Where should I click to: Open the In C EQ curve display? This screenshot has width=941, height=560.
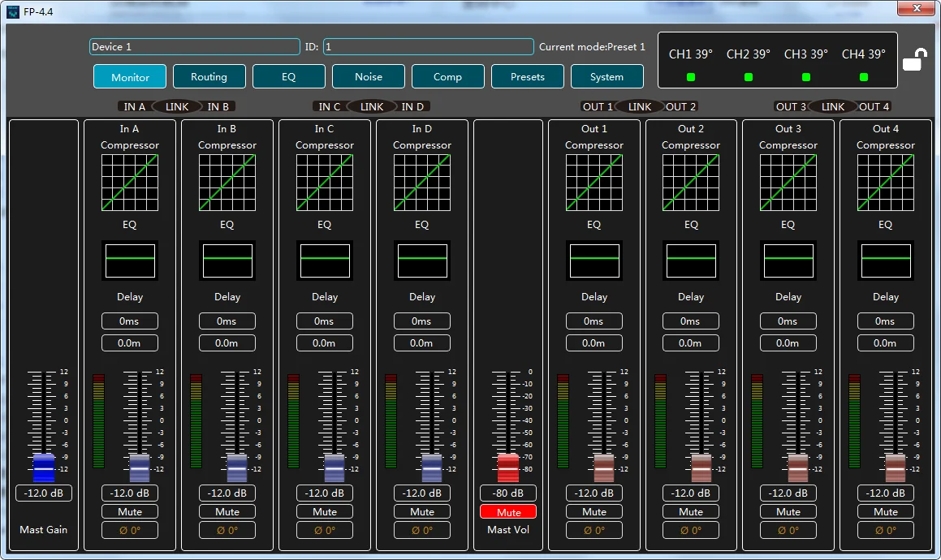pos(325,261)
